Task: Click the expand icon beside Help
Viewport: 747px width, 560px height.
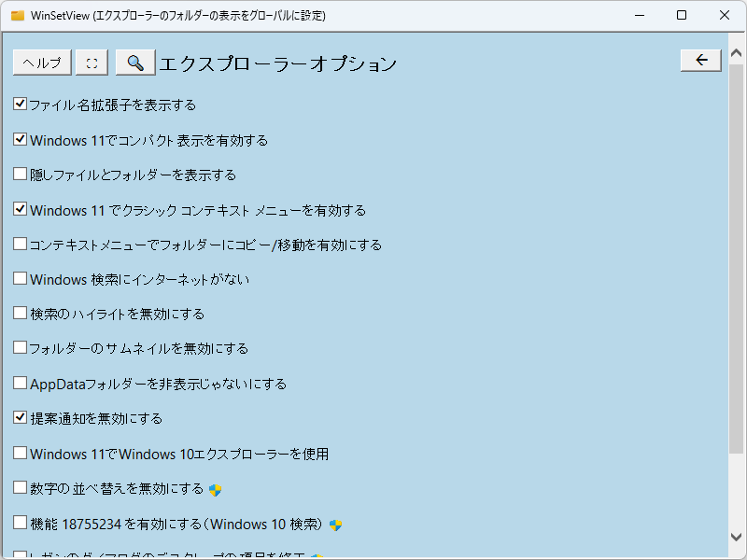Action: (x=90, y=62)
